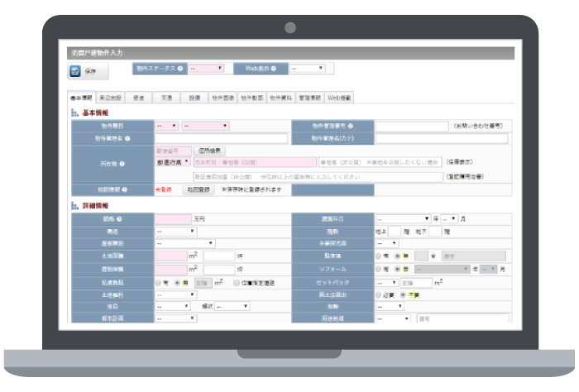The width and height of the screenshot is (579, 392).
Task: Open the 用途地域 dropdown
Action: 393,318
